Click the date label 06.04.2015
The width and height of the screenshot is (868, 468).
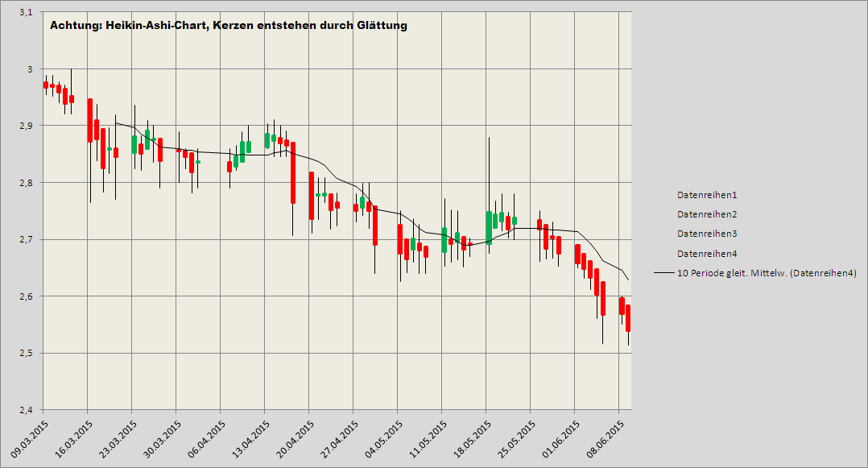[x=207, y=439]
